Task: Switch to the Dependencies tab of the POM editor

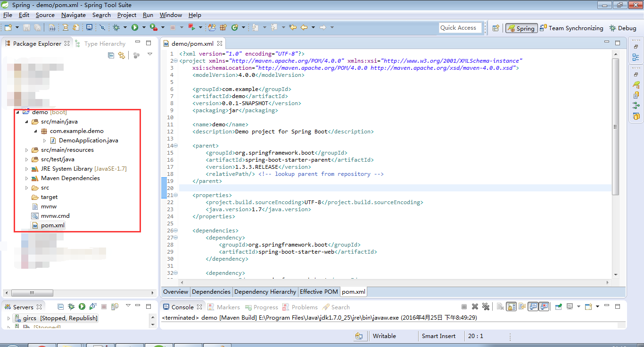Action: (x=211, y=292)
